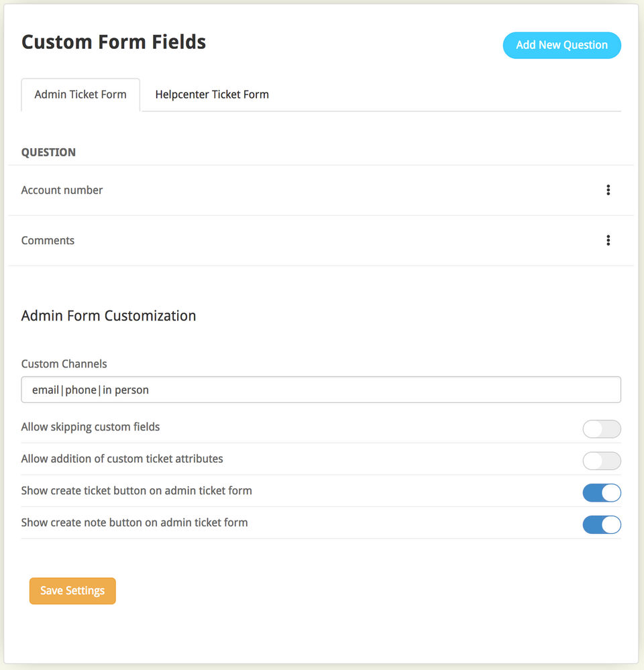
Task: Click the Custom Form Fields page title
Action: pyautogui.click(x=113, y=42)
